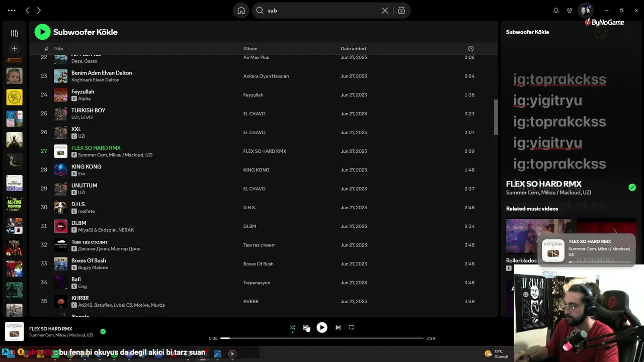644x362 pixels.
Task: Click the Related music videos heading
Action: (x=532, y=209)
